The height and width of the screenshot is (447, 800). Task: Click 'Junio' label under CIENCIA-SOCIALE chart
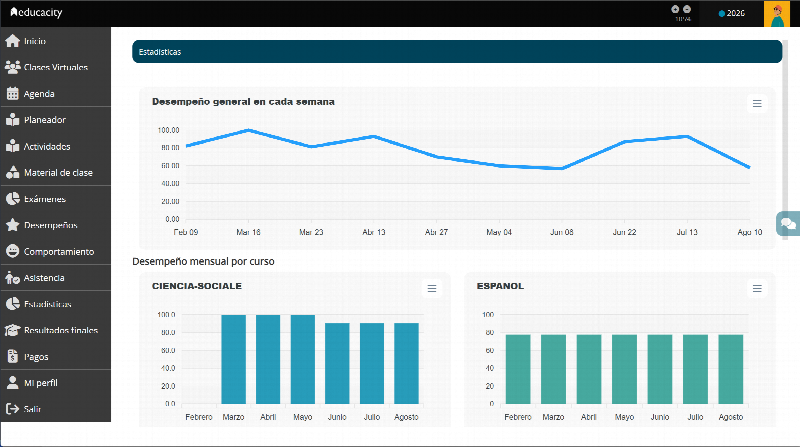(337, 417)
